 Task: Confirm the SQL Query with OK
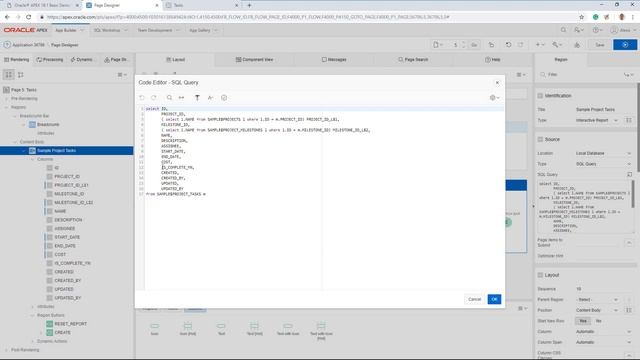pyautogui.click(x=494, y=299)
